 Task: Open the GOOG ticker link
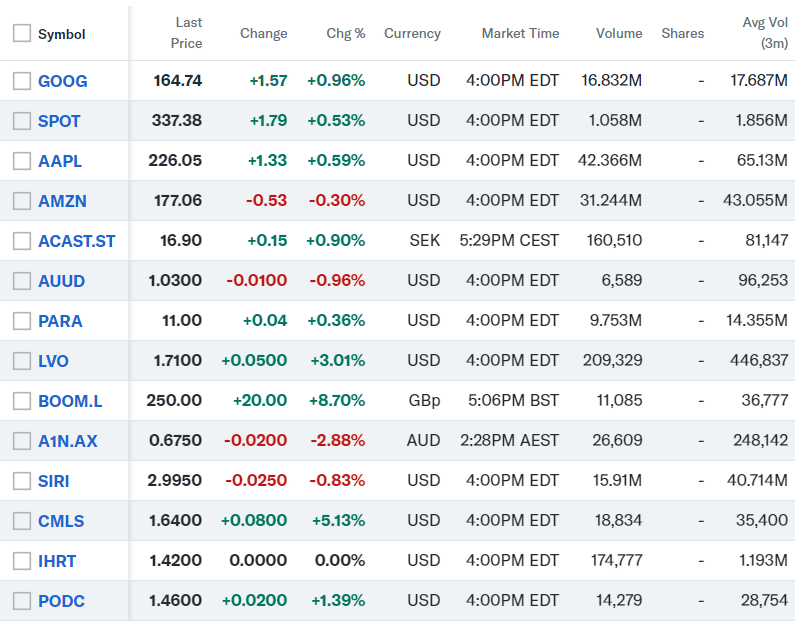point(62,81)
